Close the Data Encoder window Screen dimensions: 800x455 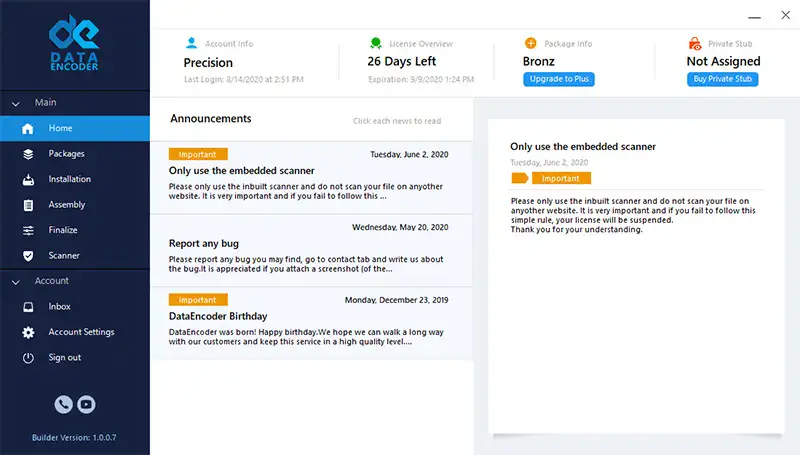(x=786, y=15)
